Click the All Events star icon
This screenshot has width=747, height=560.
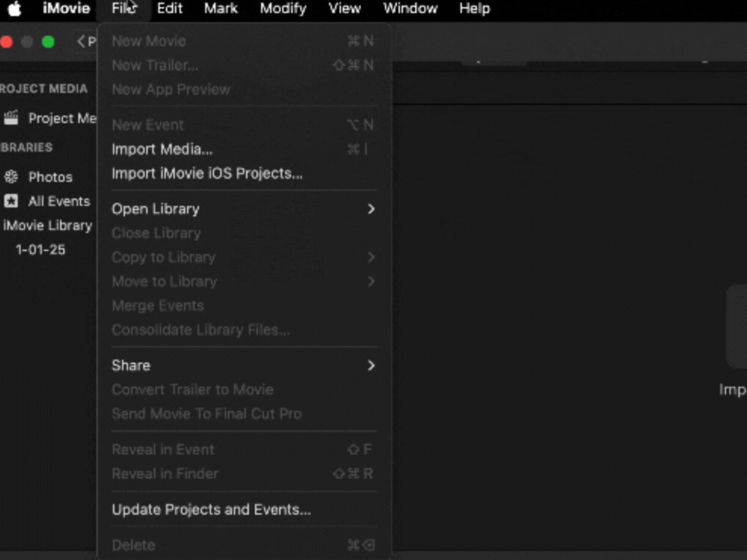pos(11,201)
